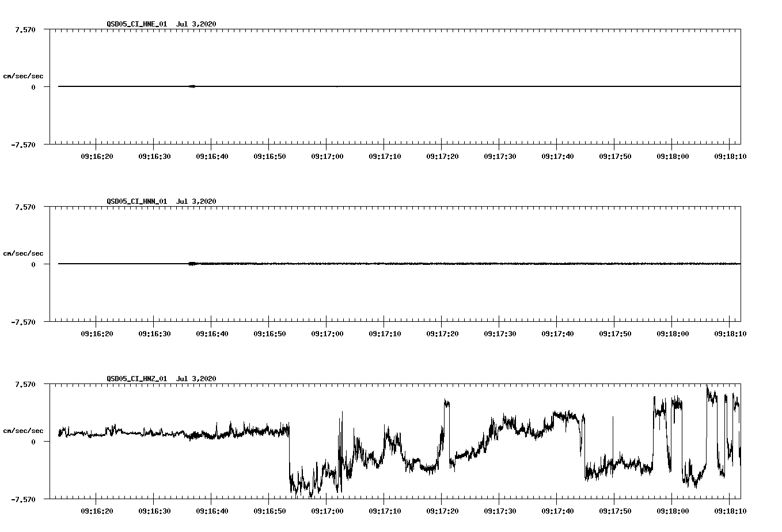
Task: Click 09:17:50 time label under HNZ plot
Action: (615, 511)
